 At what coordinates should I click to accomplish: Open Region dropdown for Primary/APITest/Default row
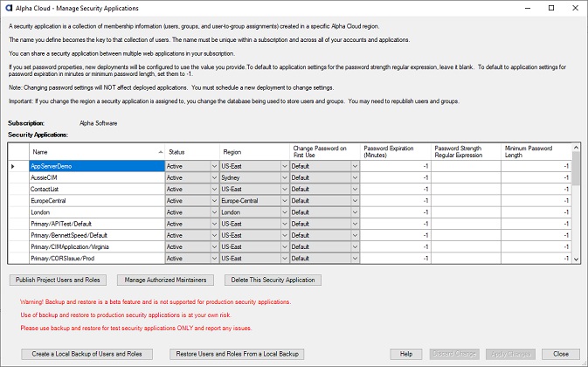click(x=285, y=225)
